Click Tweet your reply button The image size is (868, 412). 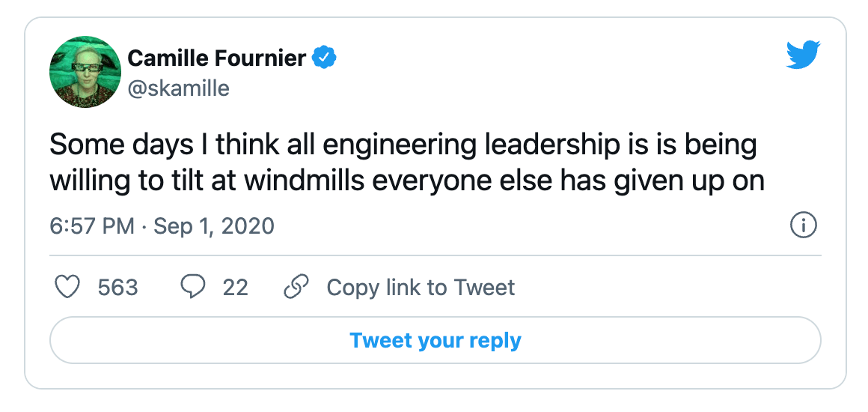click(435, 340)
